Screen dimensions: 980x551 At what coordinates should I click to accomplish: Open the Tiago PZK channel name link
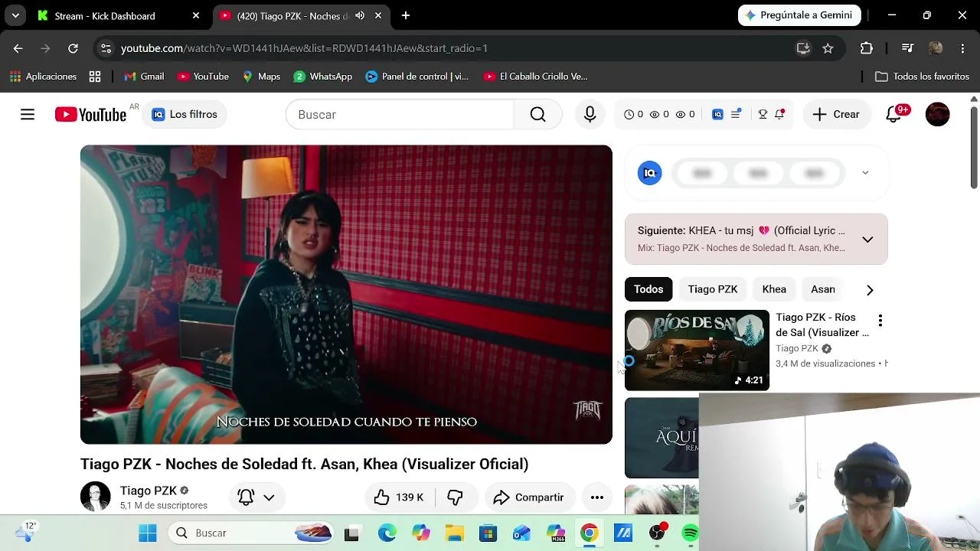coord(149,491)
